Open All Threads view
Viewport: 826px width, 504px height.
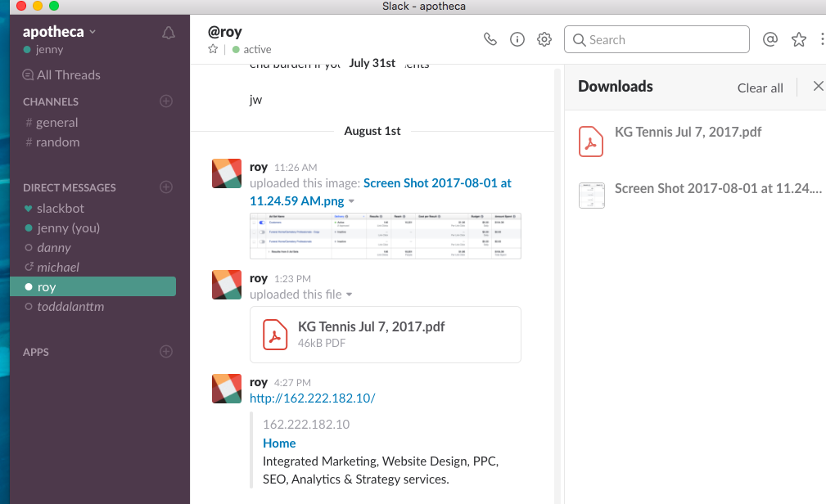(x=61, y=74)
